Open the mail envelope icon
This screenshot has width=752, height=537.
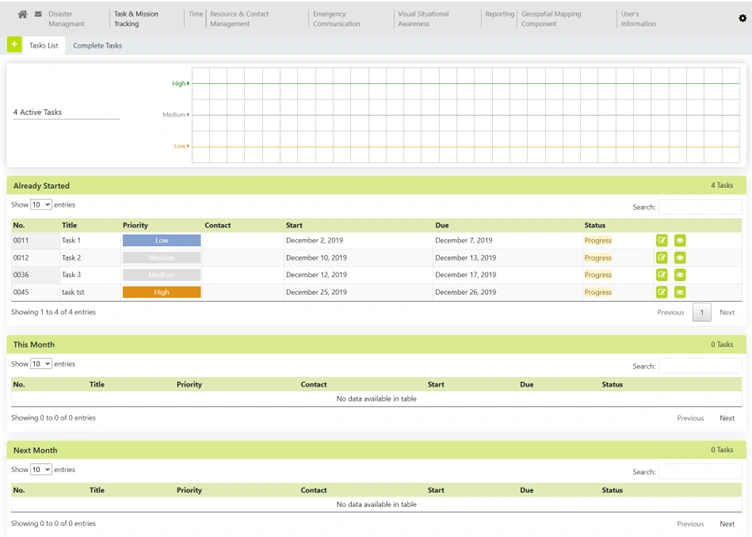[38, 14]
